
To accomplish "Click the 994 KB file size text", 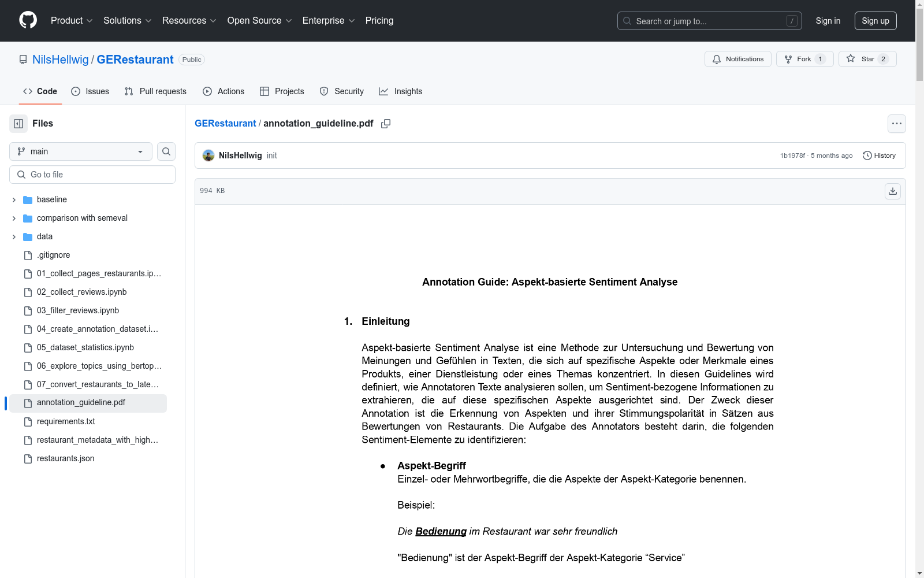I will pos(213,191).
